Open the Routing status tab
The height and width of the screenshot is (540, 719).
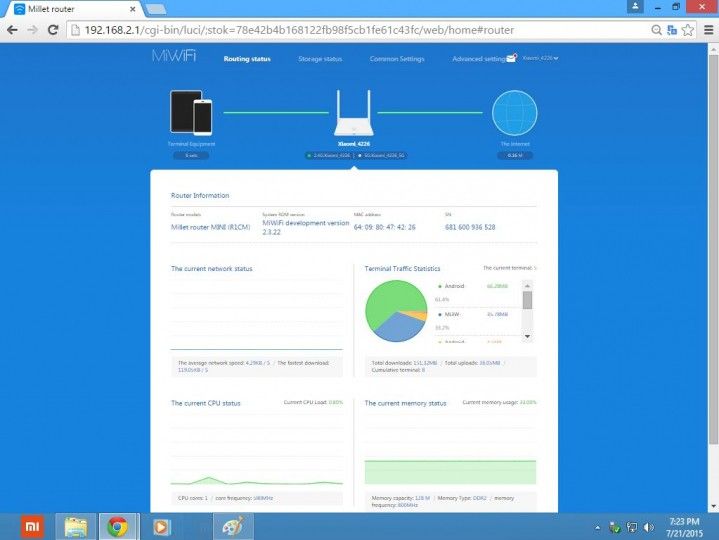click(247, 59)
